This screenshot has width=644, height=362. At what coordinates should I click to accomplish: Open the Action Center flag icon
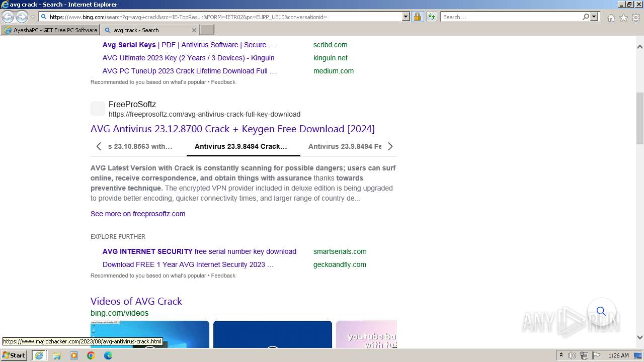point(596,355)
